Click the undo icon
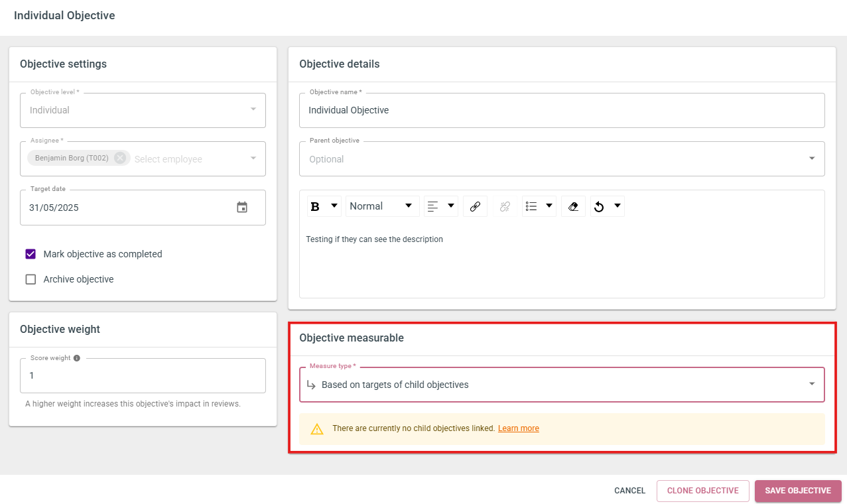This screenshot has width=847, height=504. click(599, 206)
